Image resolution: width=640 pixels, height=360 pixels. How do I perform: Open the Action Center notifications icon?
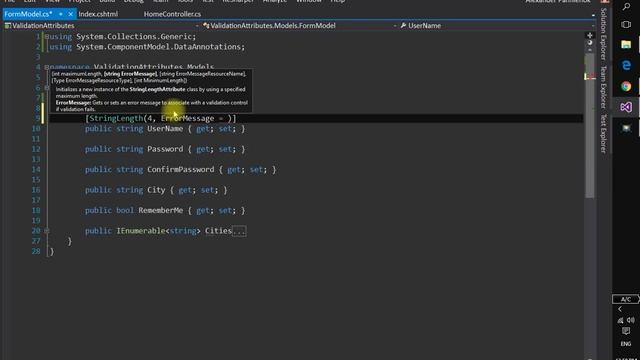626,331
